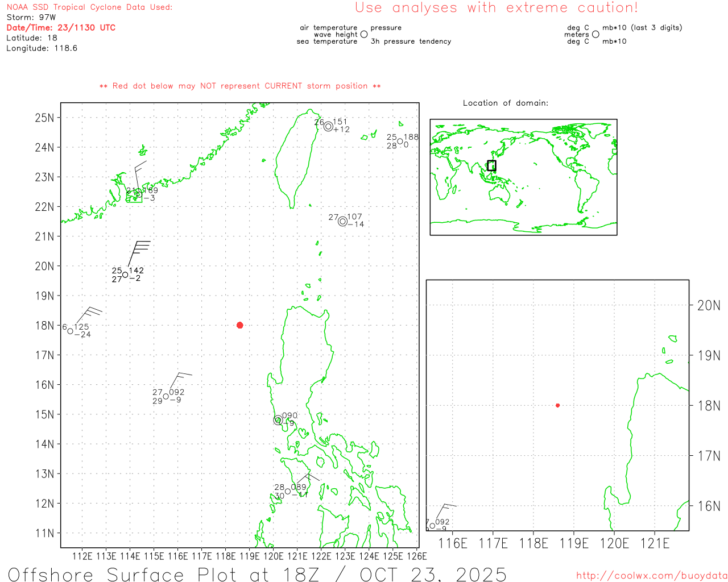Click the station model legend circle near wave height
The width and height of the screenshot is (728, 582).
pyautogui.click(x=364, y=35)
